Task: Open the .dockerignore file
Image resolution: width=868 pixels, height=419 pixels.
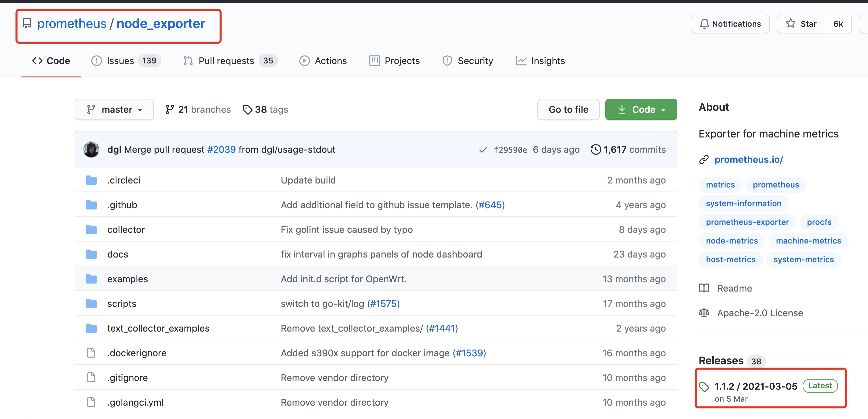Action: tap(137, 353)
